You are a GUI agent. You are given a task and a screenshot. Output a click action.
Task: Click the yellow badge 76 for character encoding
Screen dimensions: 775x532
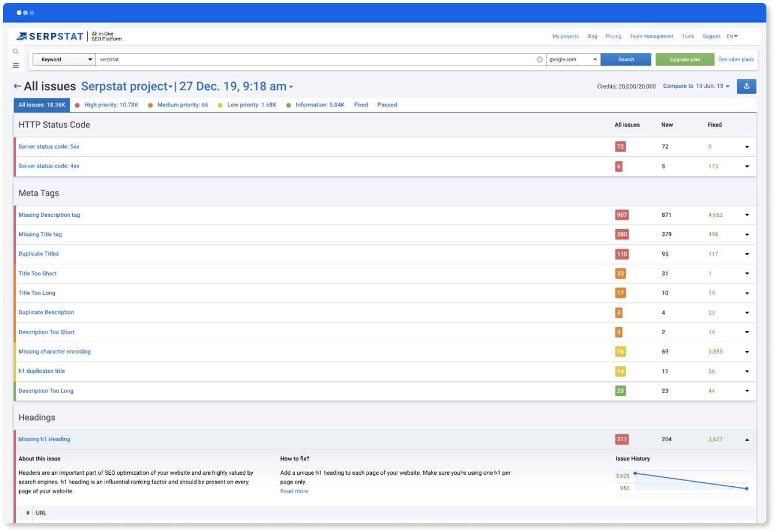621,352
